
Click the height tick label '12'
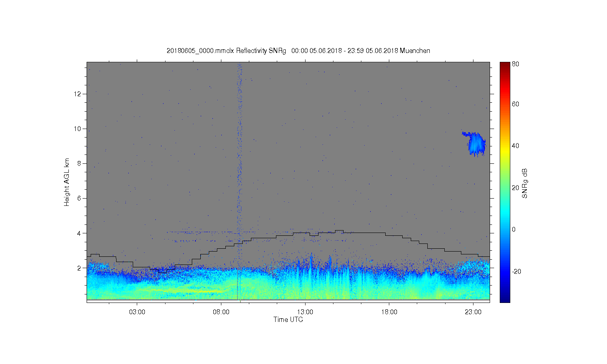coord(78,94)
